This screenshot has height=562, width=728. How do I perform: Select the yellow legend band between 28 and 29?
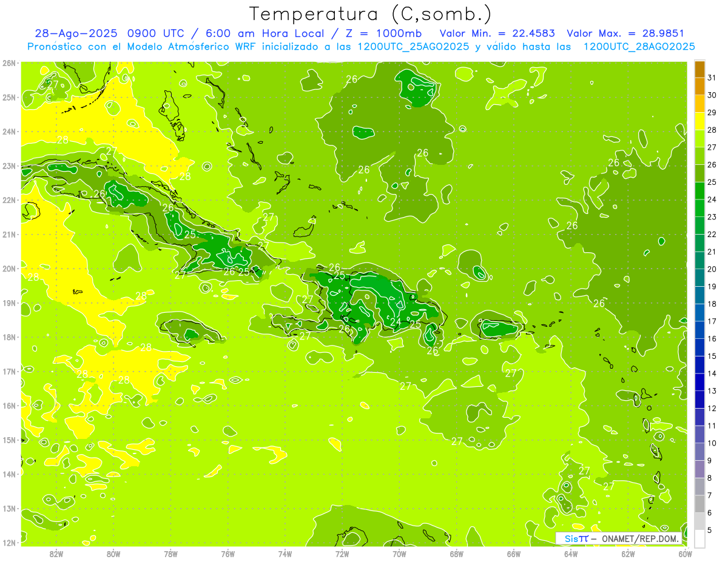699,121
